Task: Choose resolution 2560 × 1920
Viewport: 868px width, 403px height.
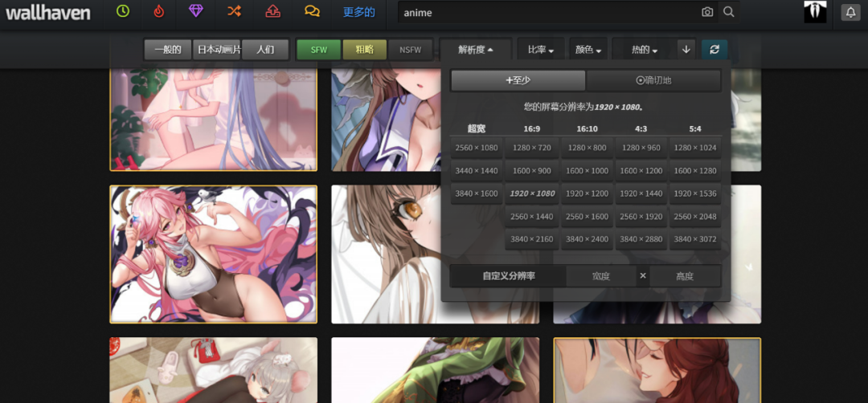Action: [641, 217]
